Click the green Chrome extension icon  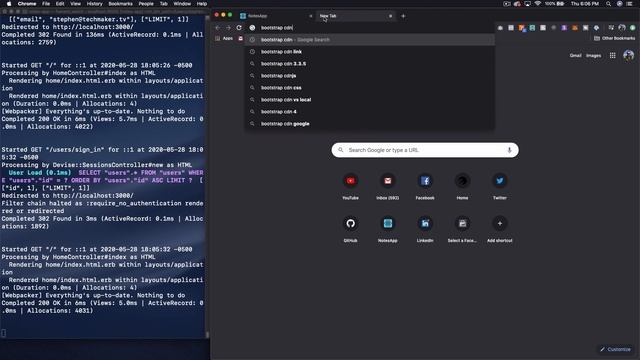coord(632,28)
